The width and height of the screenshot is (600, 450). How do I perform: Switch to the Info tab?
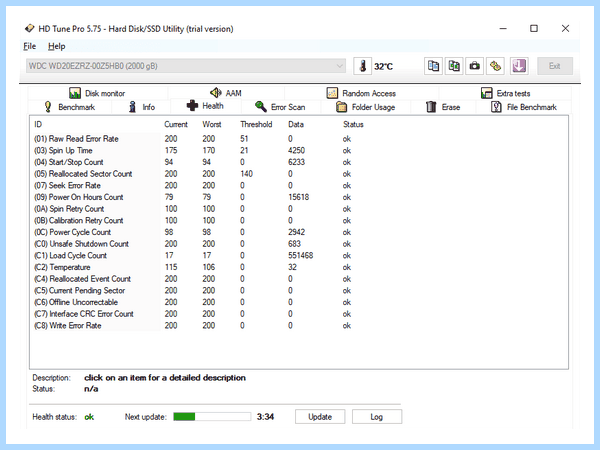142,107
